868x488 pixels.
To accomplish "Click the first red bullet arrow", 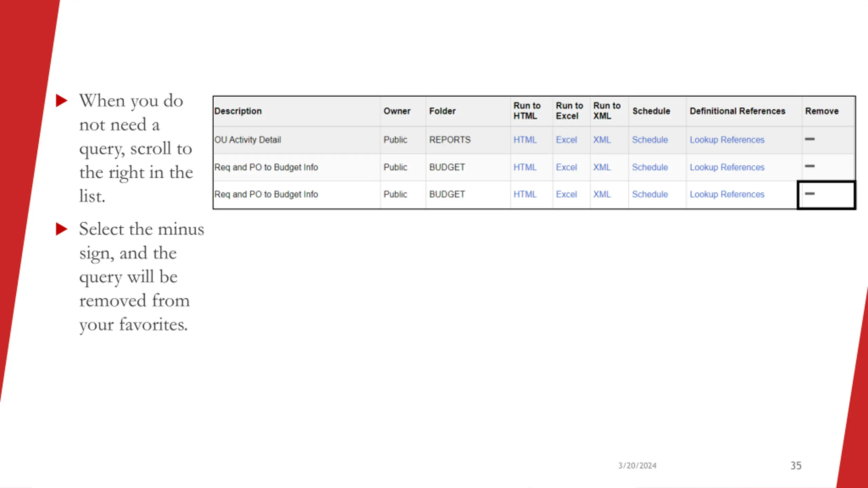I will 61,100.
